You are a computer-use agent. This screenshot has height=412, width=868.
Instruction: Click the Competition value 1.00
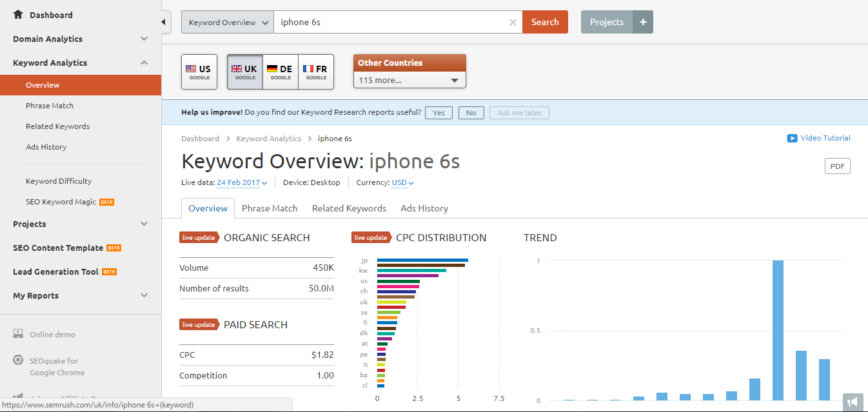pyautogui.click(x=326, y=375)
